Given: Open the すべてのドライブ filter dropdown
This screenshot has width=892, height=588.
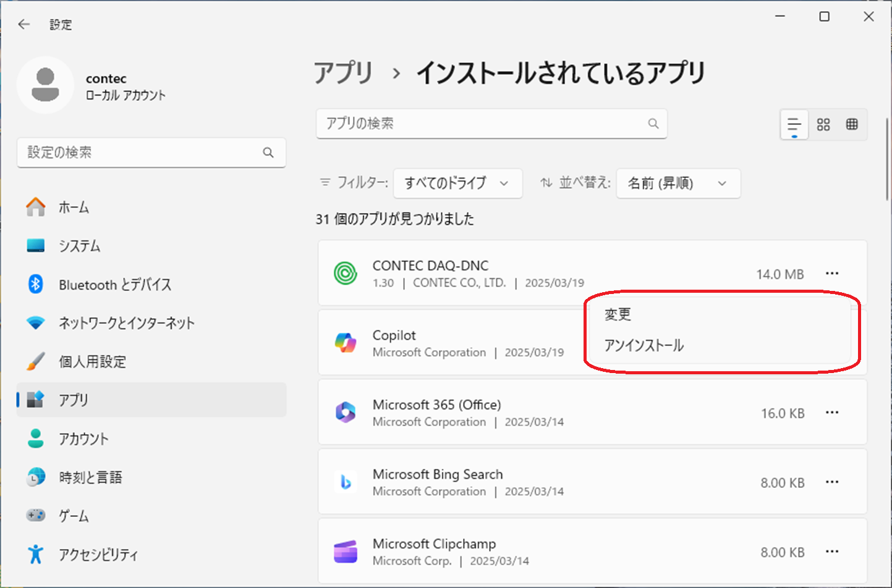Looking at the screenshot, I should pyautogui.click(x=458, y=183).
